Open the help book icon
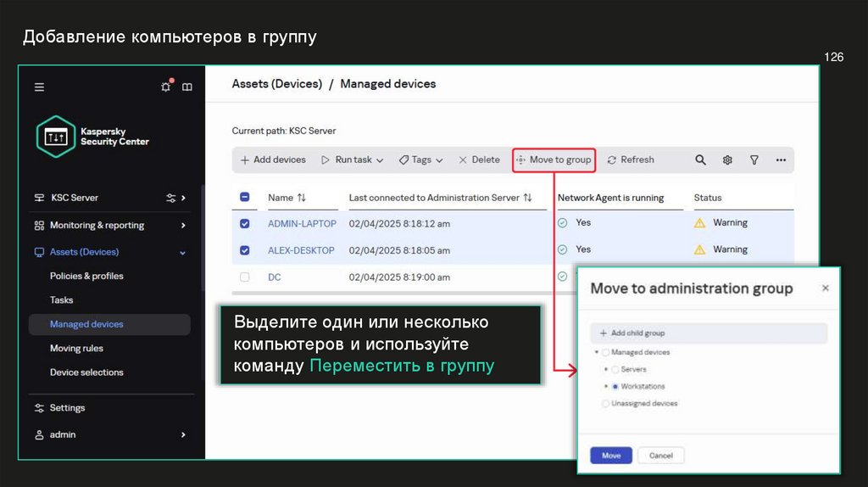The image size is (868, 487). 187,87
